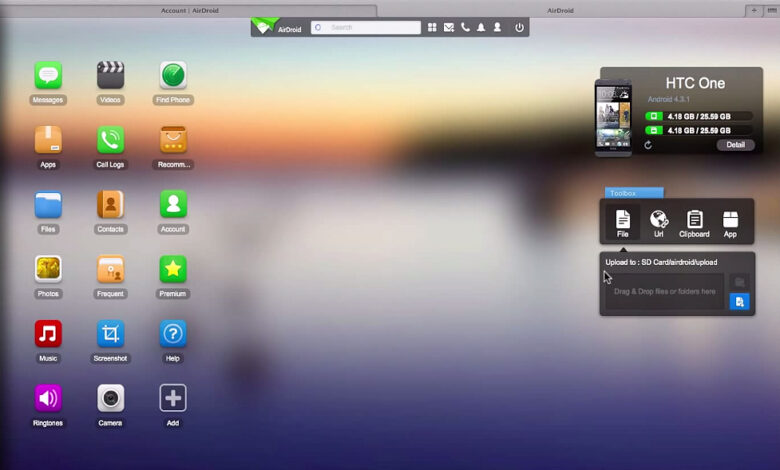Open Call Logs
Viewport: 780px width, 470px height.
coord(110,140)
